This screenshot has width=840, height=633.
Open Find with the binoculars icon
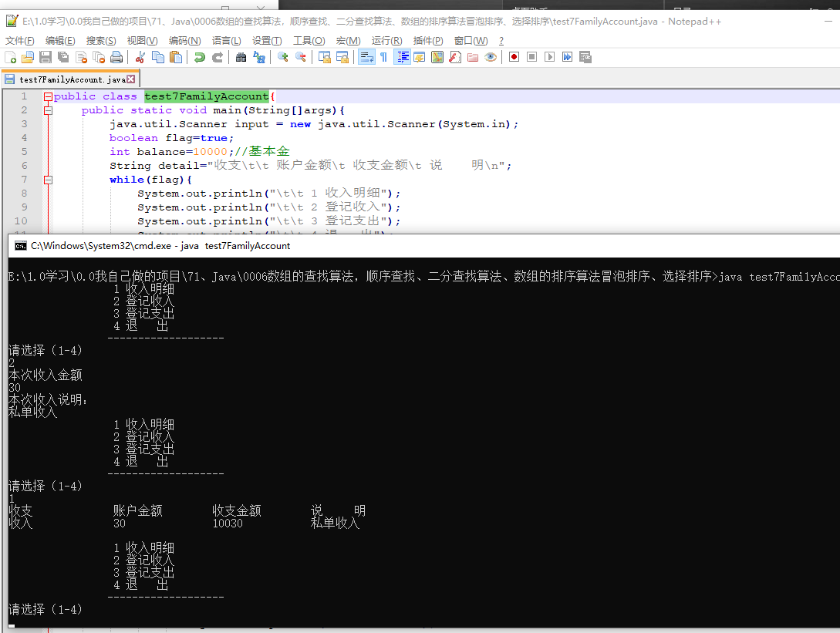click(x=241, y=57)
